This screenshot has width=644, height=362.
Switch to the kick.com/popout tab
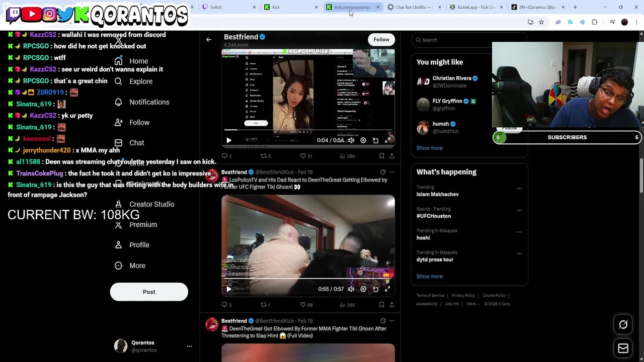[353, 7]
